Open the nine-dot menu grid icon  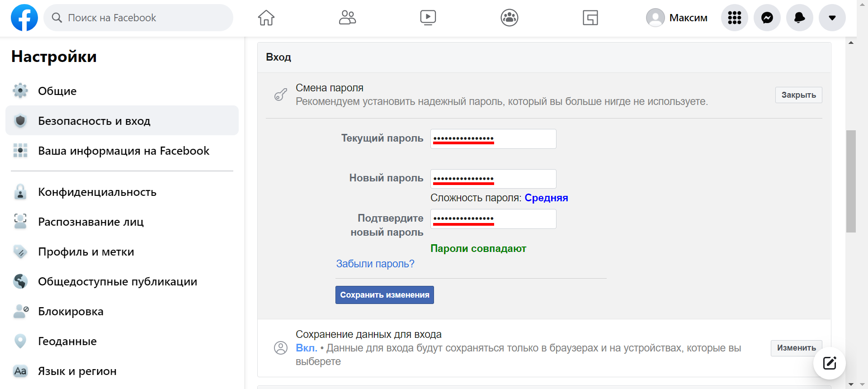pos(735,18)
